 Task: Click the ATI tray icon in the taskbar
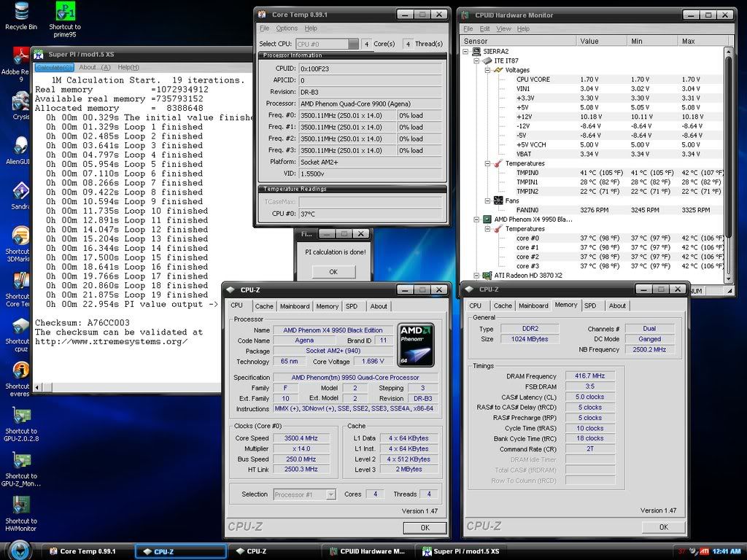click(x=704, y=551)
